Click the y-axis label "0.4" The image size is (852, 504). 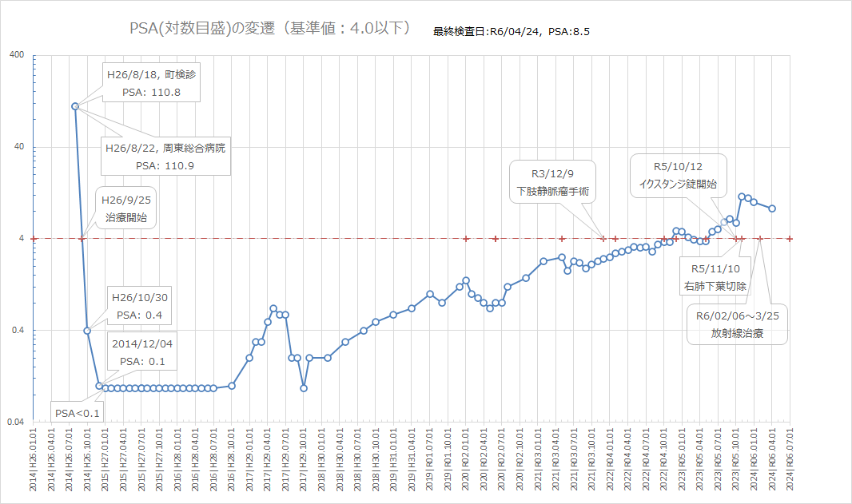click(18, 330)
